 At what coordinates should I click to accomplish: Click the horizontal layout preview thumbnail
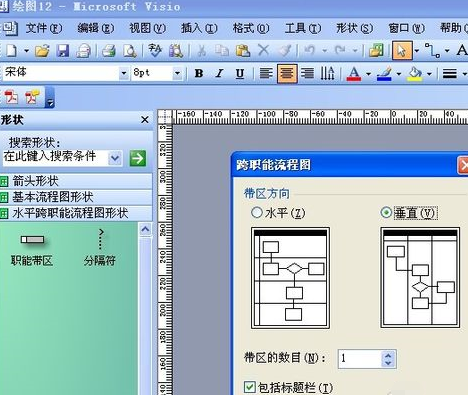click(x=290, y=278)
